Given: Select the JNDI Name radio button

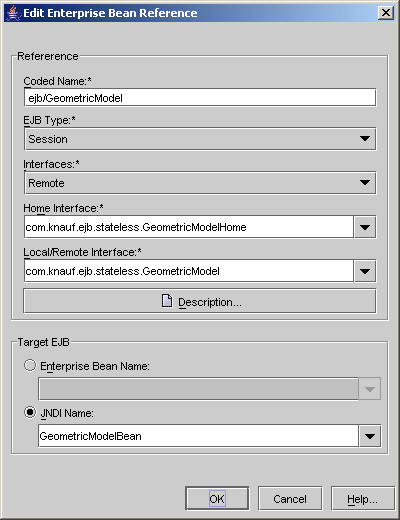Looking at the screenshot, I should click(x=30, y=412).
